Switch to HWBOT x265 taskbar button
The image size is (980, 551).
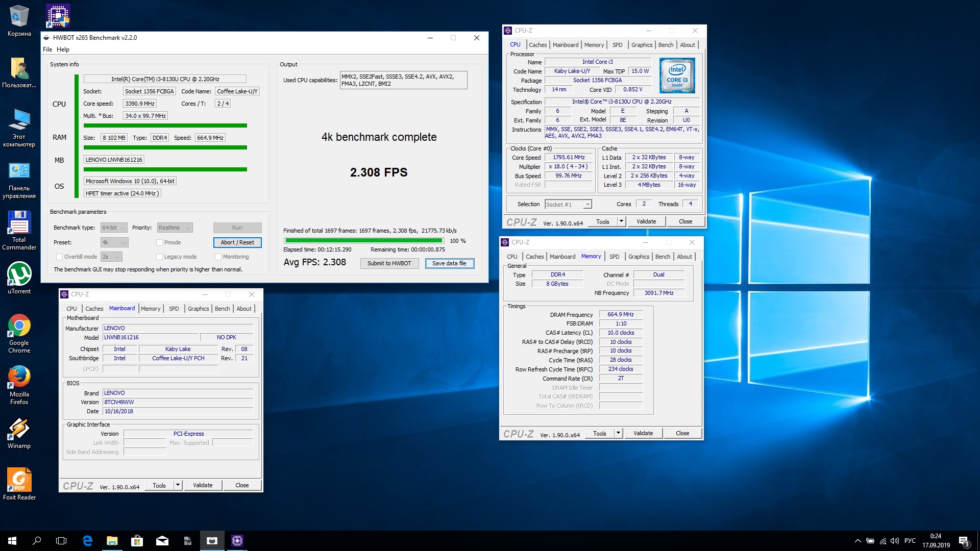(212, 541)
